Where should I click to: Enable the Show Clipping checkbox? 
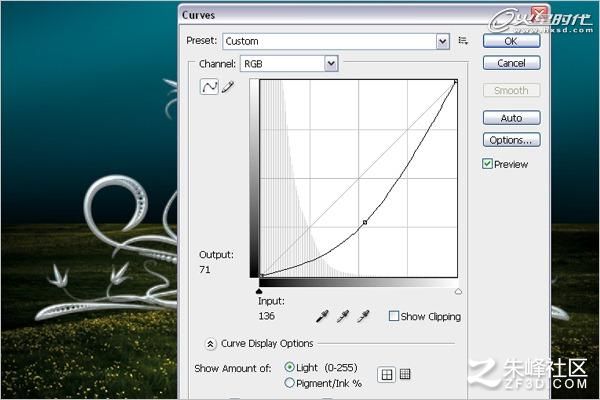pyautogui.click(x=393, y=316)
